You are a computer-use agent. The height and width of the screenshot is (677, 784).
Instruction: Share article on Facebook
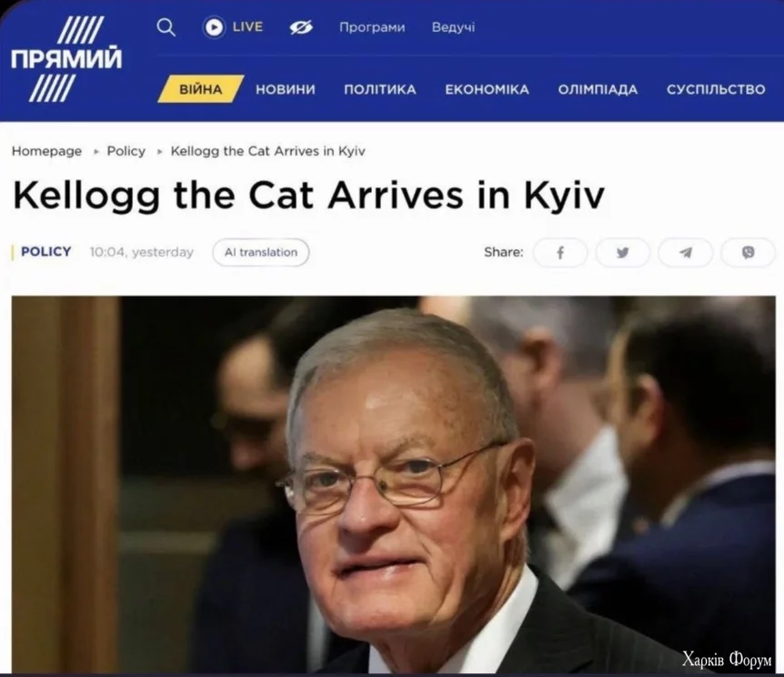pyautogui.click(x=560, y=252)
